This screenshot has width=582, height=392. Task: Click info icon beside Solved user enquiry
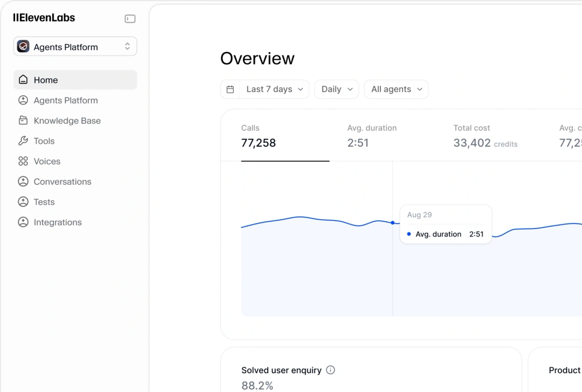coord(331,370)
